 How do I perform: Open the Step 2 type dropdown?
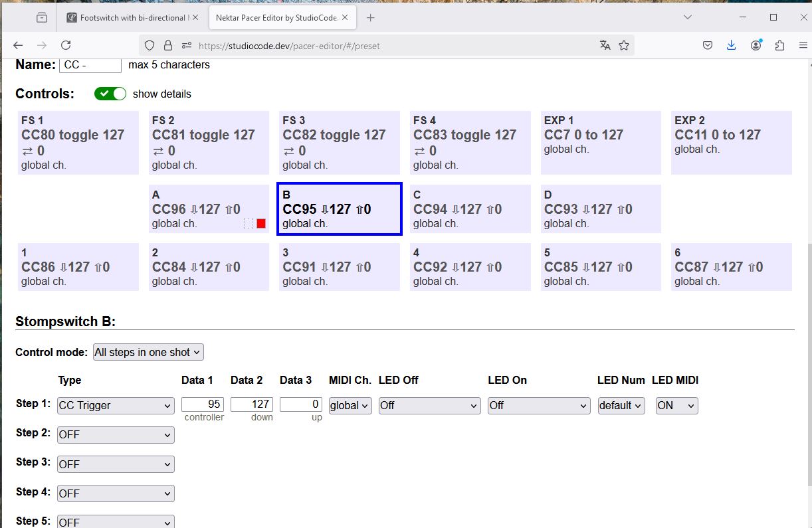[x=116, y=435]
